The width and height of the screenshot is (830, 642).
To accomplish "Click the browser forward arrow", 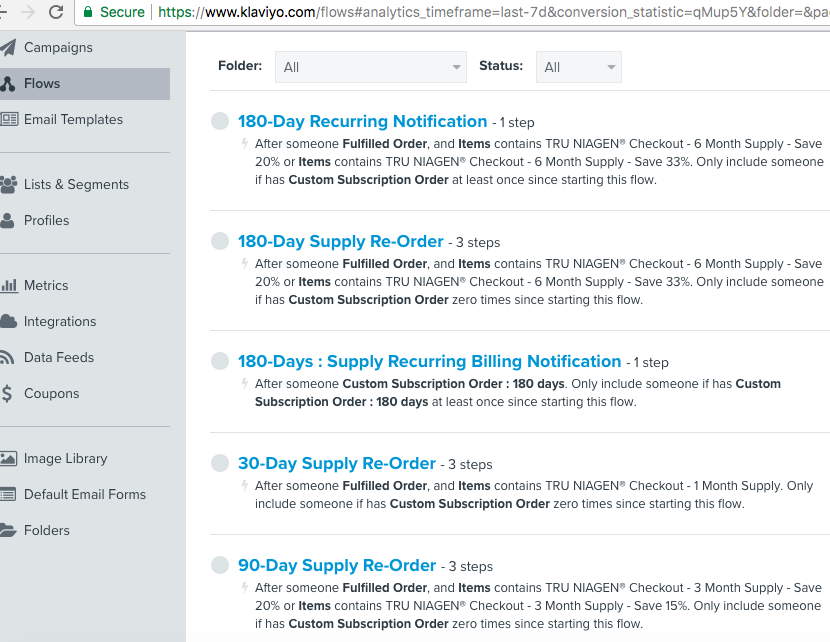I will pyautogui.click(x=28, y=12).
